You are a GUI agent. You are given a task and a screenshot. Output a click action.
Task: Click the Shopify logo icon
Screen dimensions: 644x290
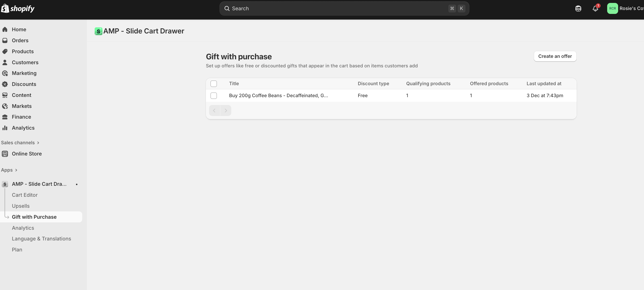point(5,8)
